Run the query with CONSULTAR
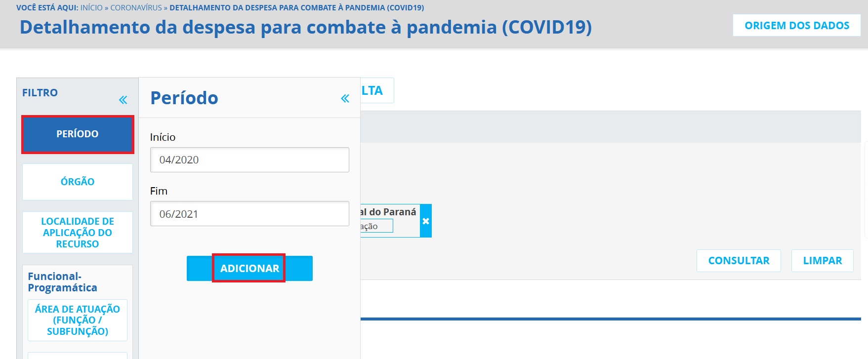Image resolution: width=868 pixels, height=359 pixels. point(739,261)
